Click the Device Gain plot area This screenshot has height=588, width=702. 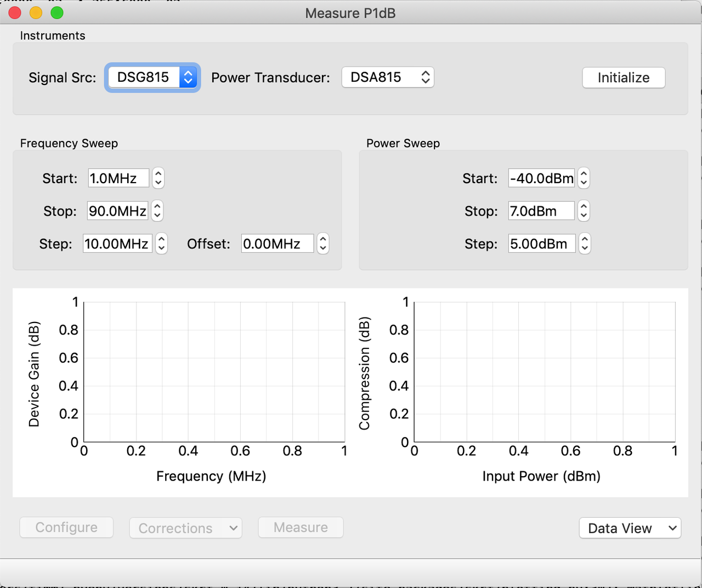[214, 372]
